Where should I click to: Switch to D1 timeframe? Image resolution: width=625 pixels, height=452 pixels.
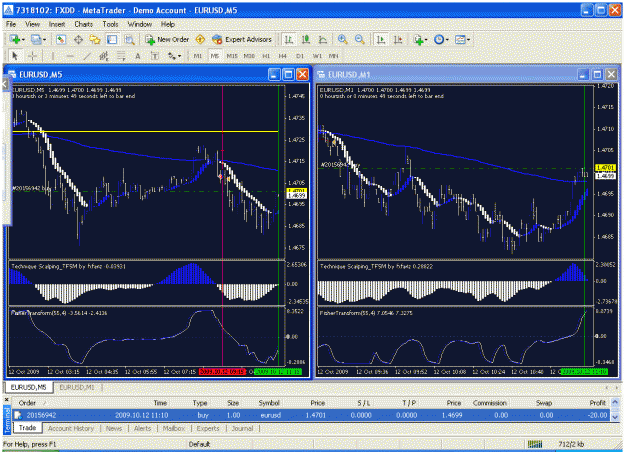[x=300, y=56]
